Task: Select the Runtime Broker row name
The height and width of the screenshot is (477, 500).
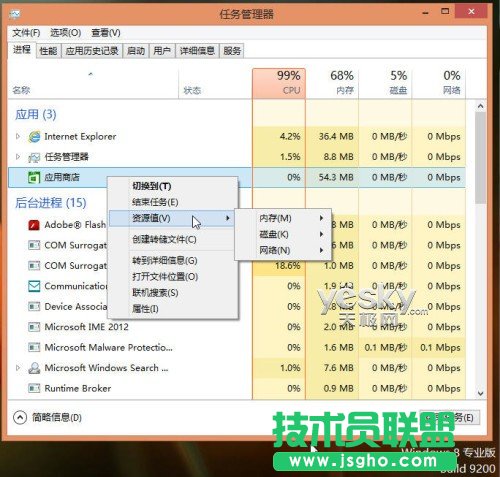Action: pos(78,388)
